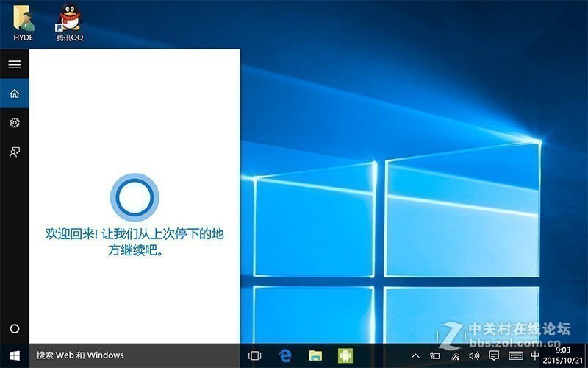Open Task View from the taskbar
The width and height of the screenshot is (588, 368).
[x=254, y=355]
